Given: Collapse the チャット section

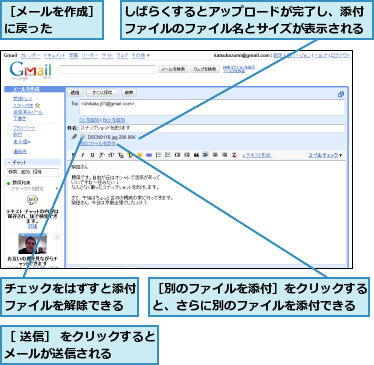Looking at the screenshot, I should click(9, 162).
